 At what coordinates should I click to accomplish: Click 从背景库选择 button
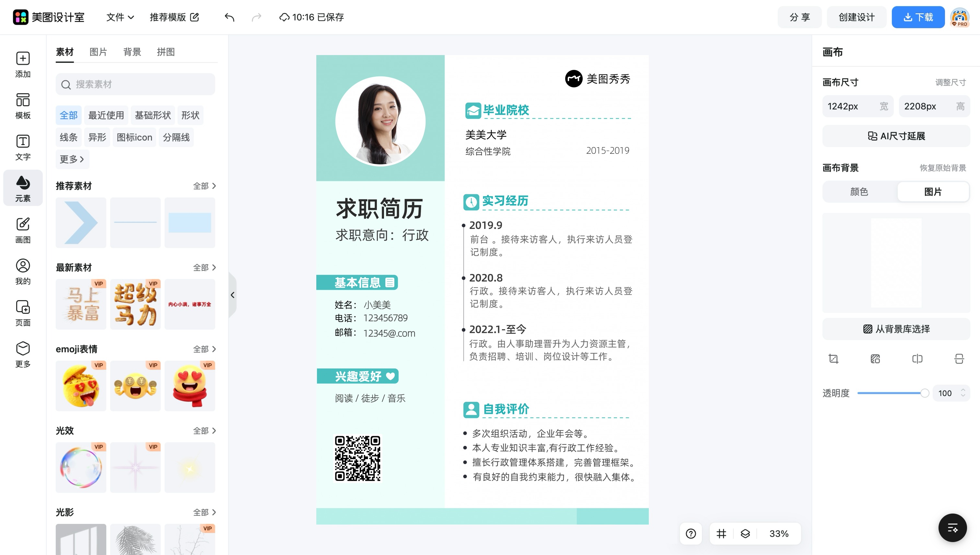coord(896,329)
